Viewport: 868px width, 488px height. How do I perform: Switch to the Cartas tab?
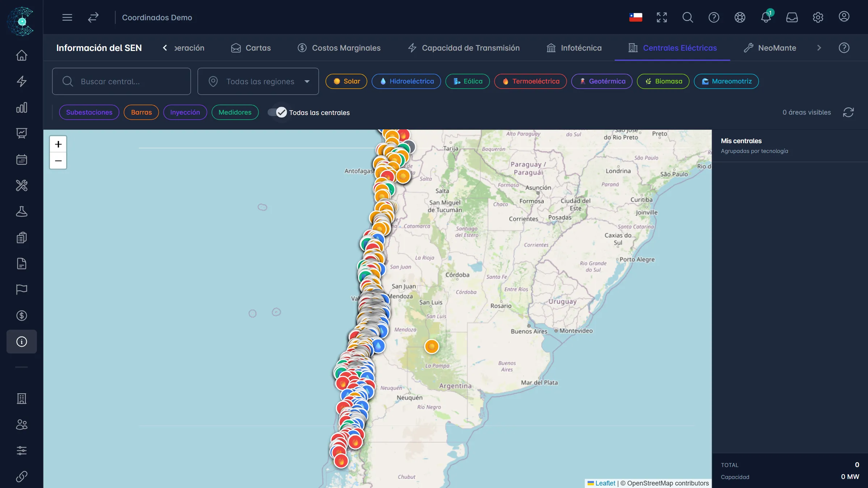click(251, 48)
